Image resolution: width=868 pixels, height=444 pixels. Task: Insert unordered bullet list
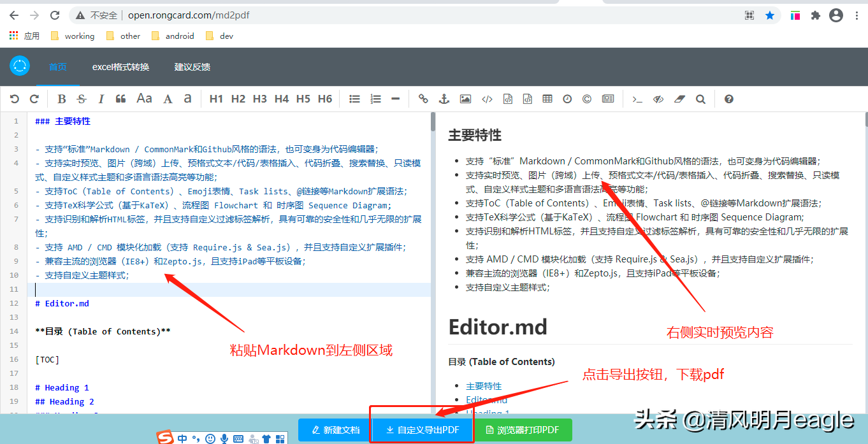(x=355, y=99)
